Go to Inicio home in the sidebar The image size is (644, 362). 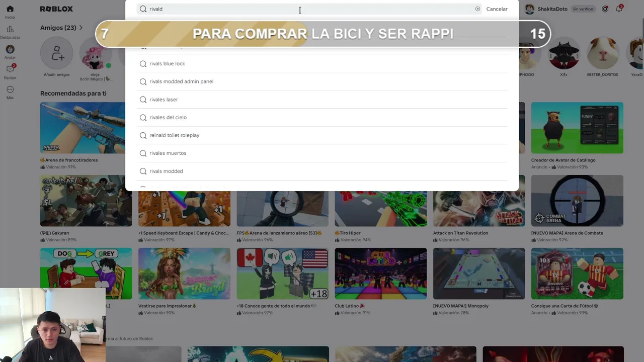tap(10, 12)
